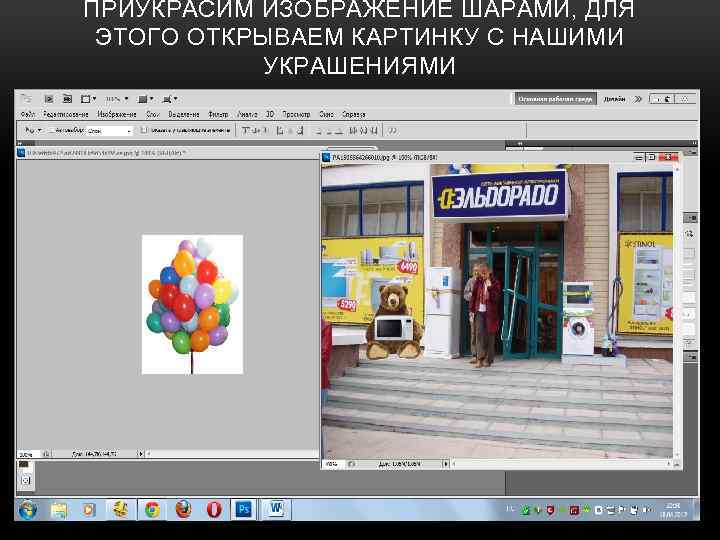Open Opera browser from taskbar
720x540 pixels.
coord(214,510)
